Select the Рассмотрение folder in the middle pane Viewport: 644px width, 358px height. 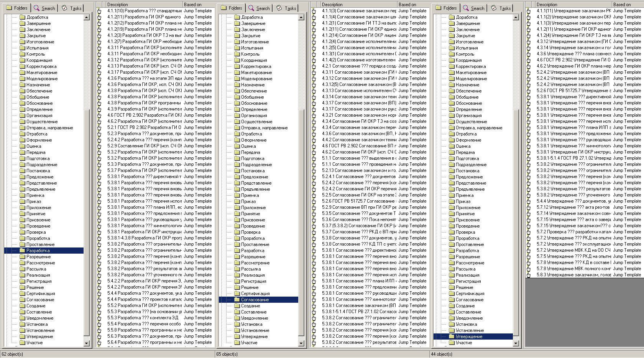click(255, 263)
